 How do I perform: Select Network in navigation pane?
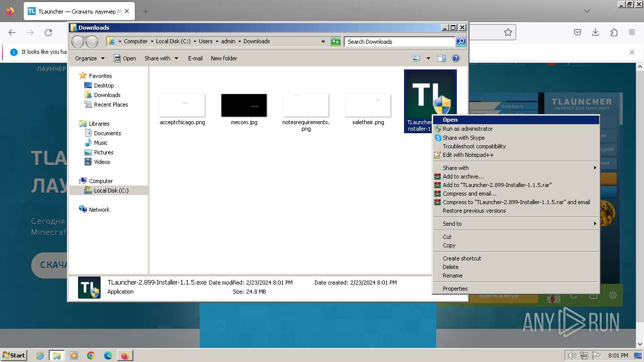pos(99,210)
